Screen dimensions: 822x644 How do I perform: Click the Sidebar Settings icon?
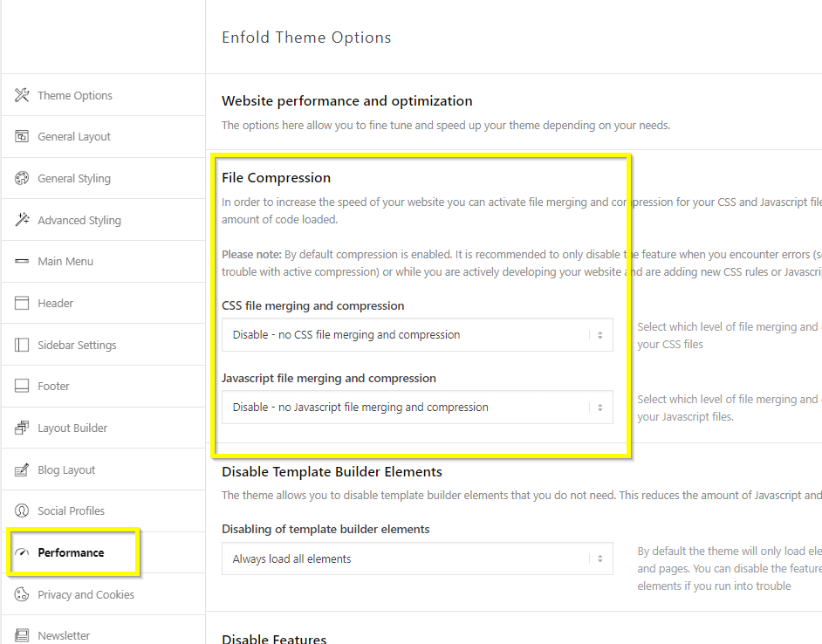click(x=22, y=345)
